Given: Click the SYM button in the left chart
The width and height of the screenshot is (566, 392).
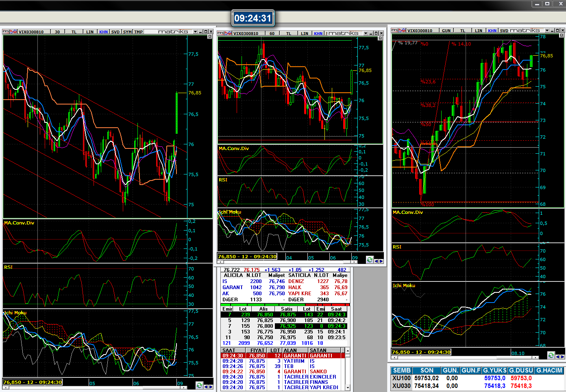Looking at the screenshot, I should (x=127, y=32).
